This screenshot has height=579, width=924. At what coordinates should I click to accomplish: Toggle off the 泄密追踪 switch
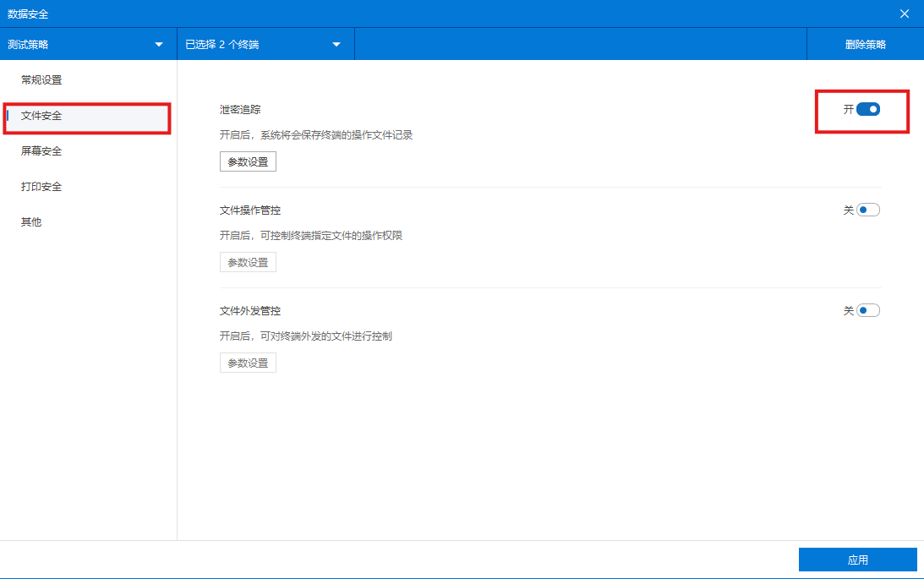[x=870, y=108]
